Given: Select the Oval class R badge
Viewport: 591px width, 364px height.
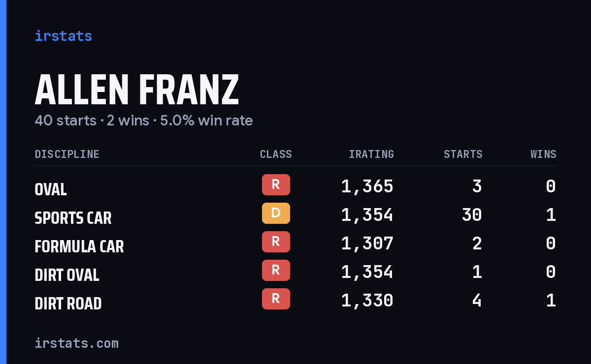Looking at the screenshot, I should 276,184.
